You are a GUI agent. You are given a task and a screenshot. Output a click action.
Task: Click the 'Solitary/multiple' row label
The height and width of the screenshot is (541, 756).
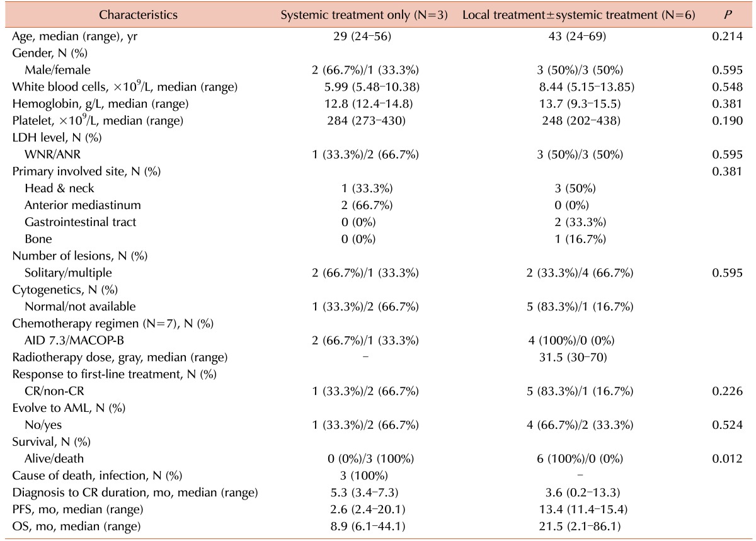pos(64,273)
